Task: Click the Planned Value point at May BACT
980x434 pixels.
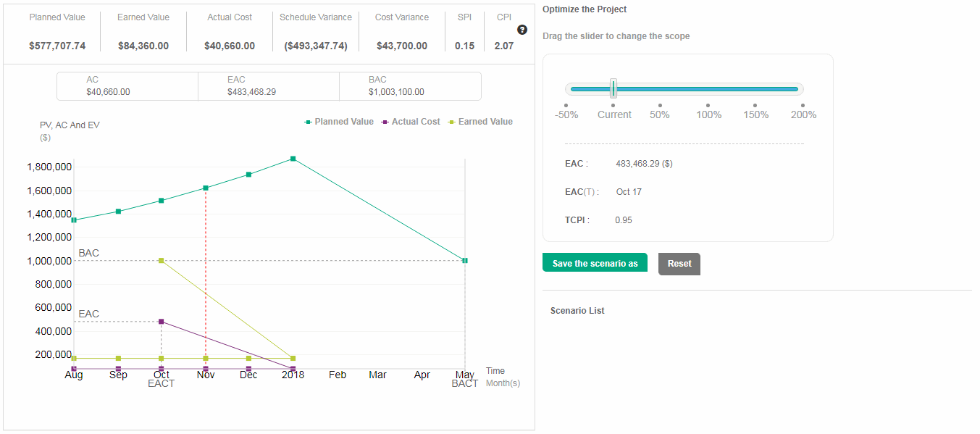Action: 464,260
